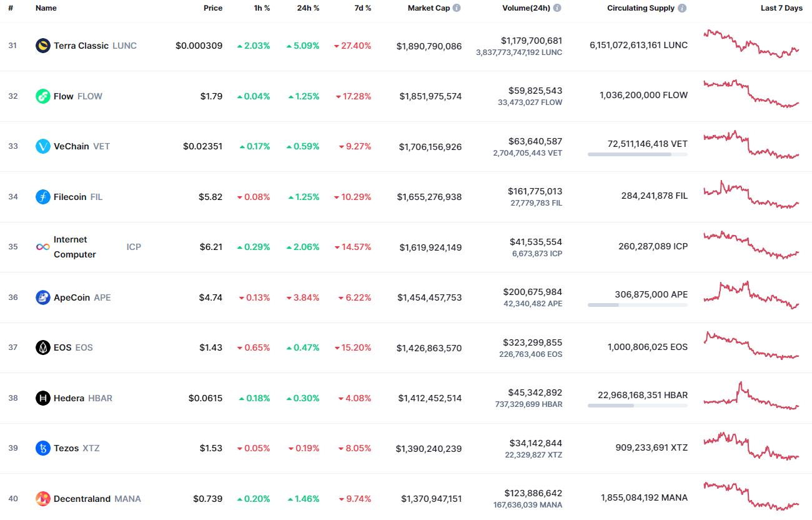This screenshot has height=520, width=812.
Task: Click Internet Computer price $6.21
Action: pyautogui.click(x=210, y=247)
